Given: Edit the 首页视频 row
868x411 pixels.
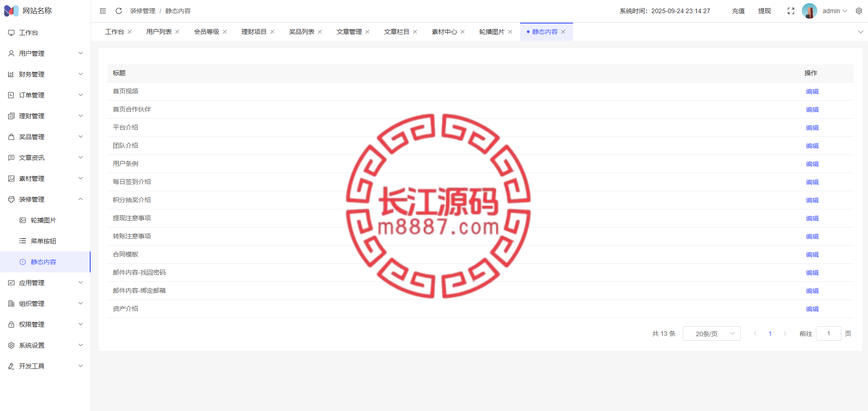Looking at the screenshot, I should (812, 92).
